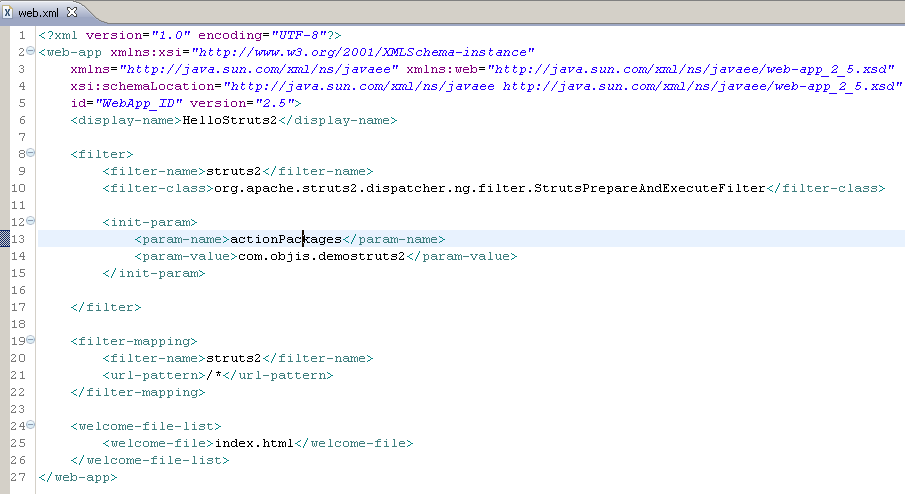Collapse the filter-mapping fold on line 19
Screen dimensions: 905x494
(x=31, y=340)
